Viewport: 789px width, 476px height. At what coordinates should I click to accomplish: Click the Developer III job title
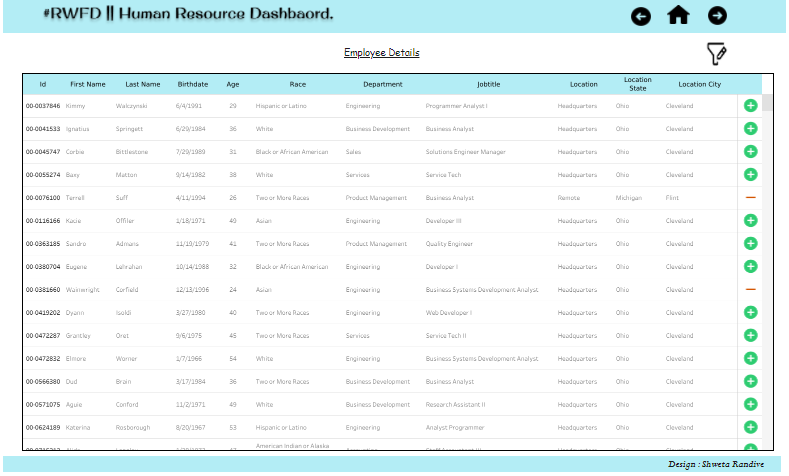(x=443, y=221)
